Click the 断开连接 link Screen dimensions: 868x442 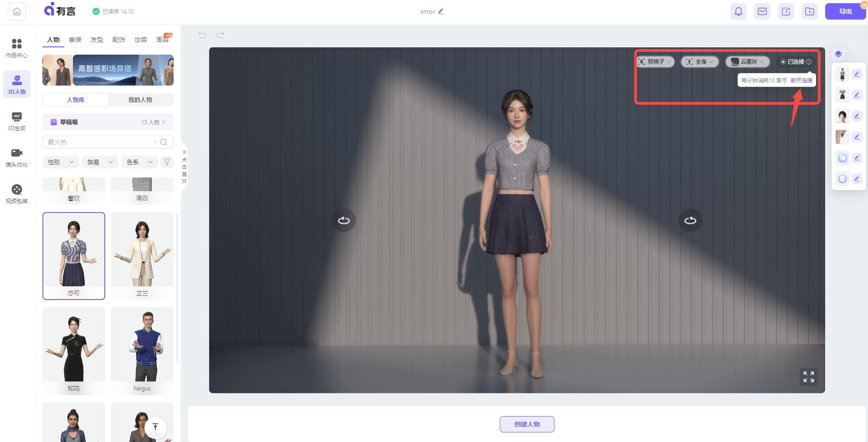pos(801,80)
